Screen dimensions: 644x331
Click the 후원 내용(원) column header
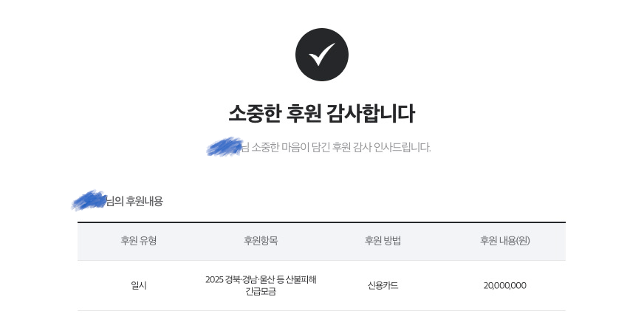(504, 241)
